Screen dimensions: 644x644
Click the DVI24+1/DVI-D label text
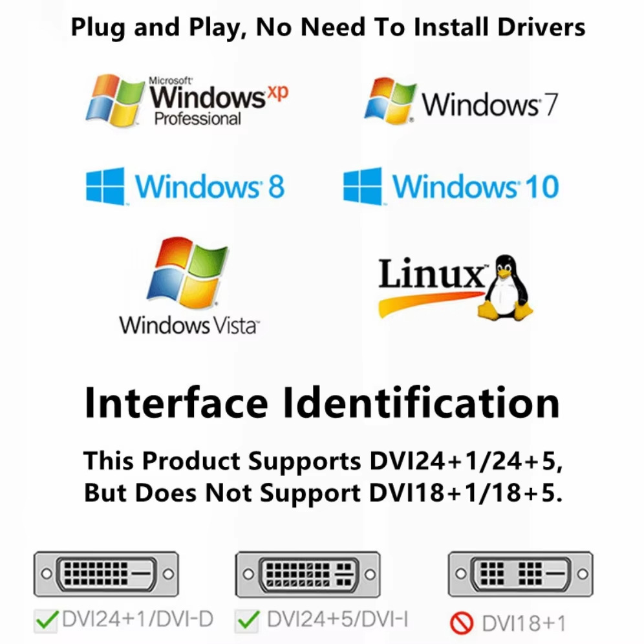tap(138, 619)
